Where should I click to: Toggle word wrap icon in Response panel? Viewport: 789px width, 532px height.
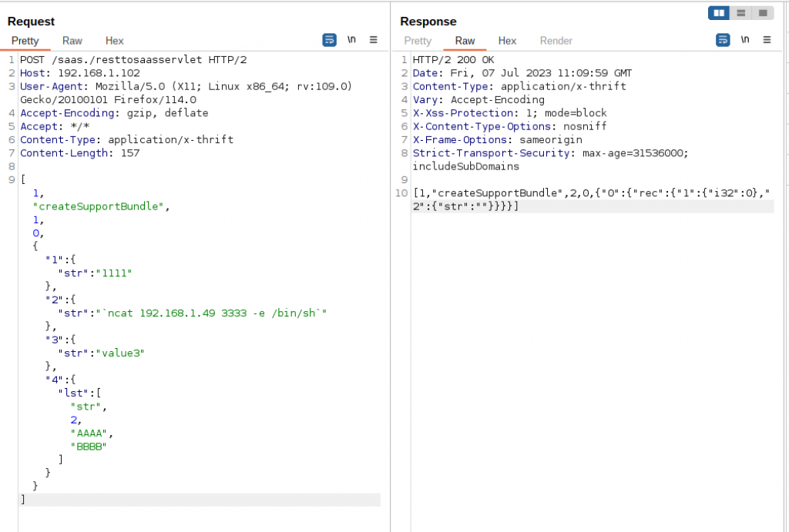723,40
